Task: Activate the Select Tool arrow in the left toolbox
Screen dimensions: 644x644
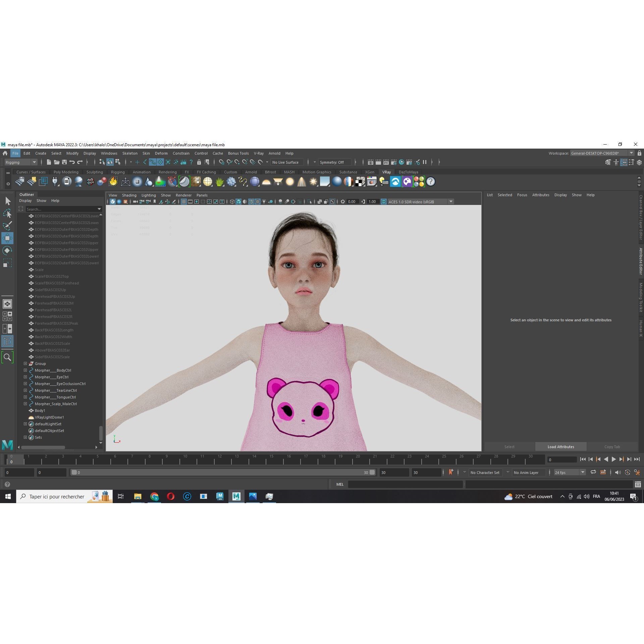Action: coord(7,201)
